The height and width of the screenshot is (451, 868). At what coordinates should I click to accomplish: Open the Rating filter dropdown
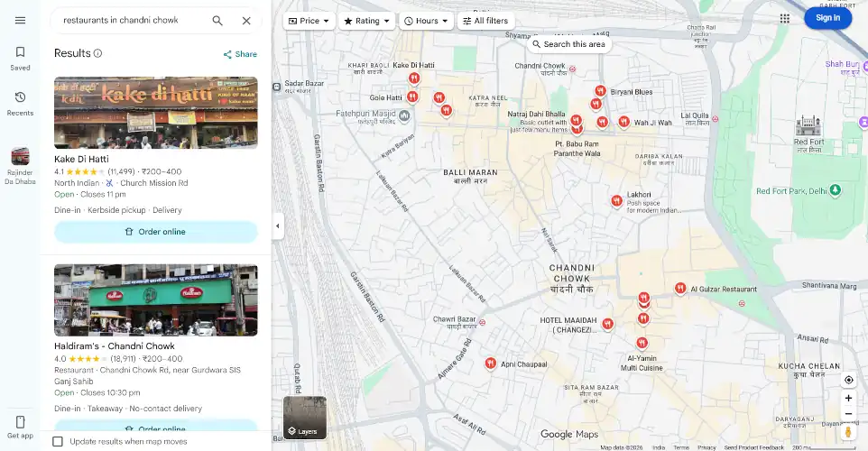366,21
